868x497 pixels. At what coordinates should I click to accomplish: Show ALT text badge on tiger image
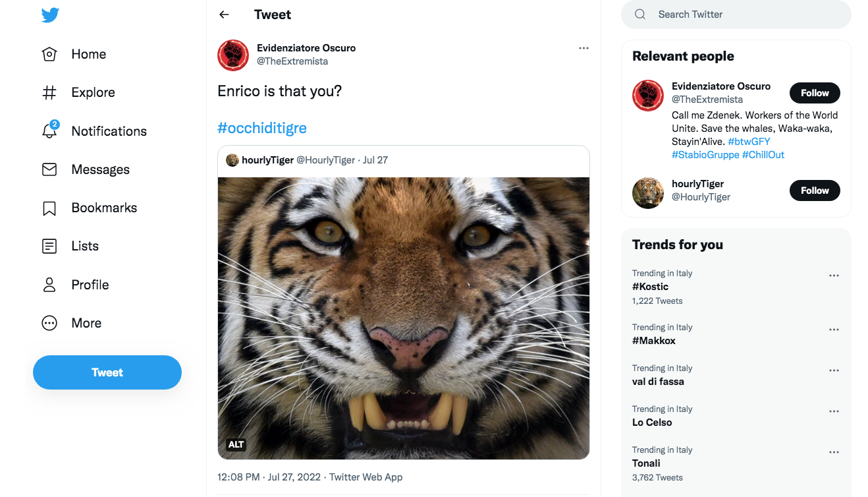click(236, 445)
